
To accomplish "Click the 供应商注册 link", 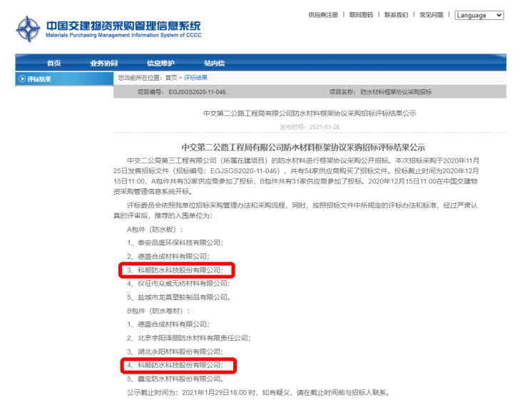I will (323, 15).
